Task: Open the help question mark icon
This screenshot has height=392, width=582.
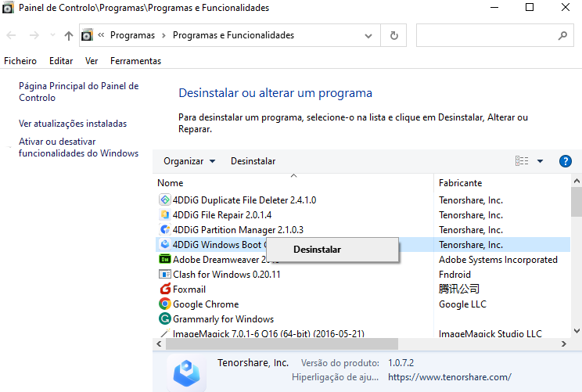Action: pyautogui.click(x=566, y=161)
